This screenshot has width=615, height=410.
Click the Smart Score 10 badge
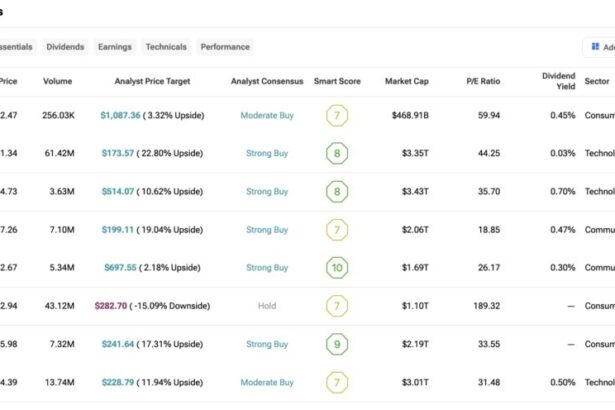(x=337, y=268)
